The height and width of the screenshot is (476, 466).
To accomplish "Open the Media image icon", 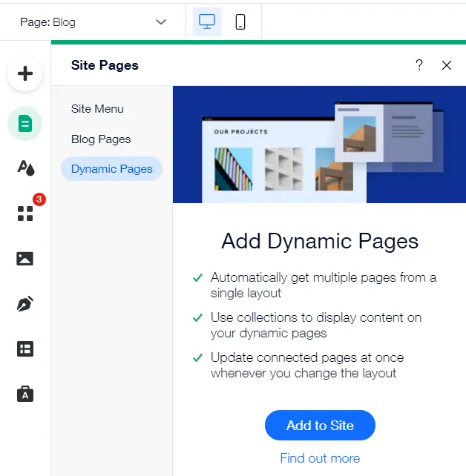I will point(25,259).
